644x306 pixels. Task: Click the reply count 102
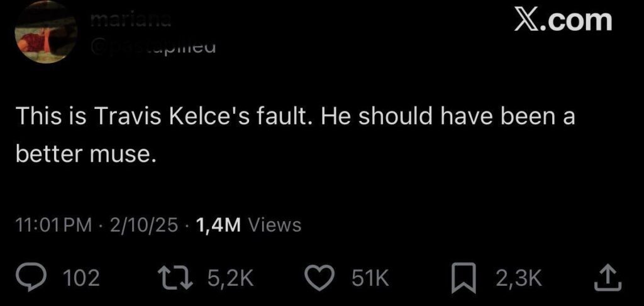[82, 278]
